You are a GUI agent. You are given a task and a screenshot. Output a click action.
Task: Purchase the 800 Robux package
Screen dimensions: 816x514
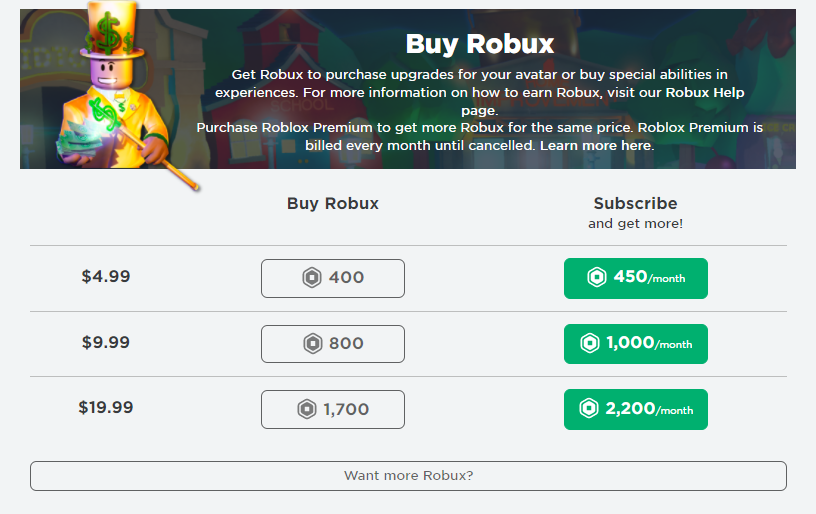tap(333, 344)
